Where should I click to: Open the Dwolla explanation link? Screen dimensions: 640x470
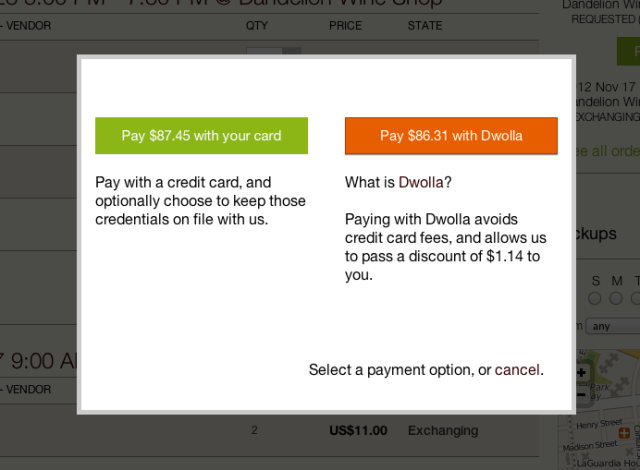421,183
